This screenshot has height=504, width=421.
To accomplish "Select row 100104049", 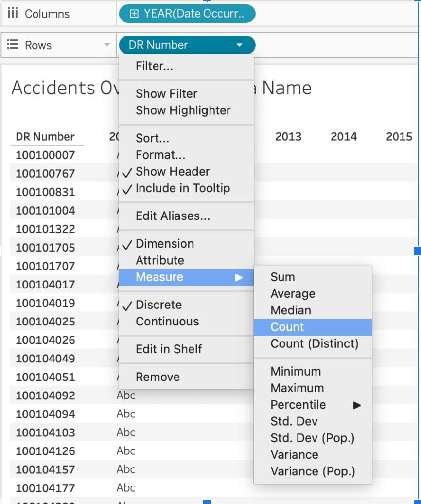I will (x=45, y=359).
